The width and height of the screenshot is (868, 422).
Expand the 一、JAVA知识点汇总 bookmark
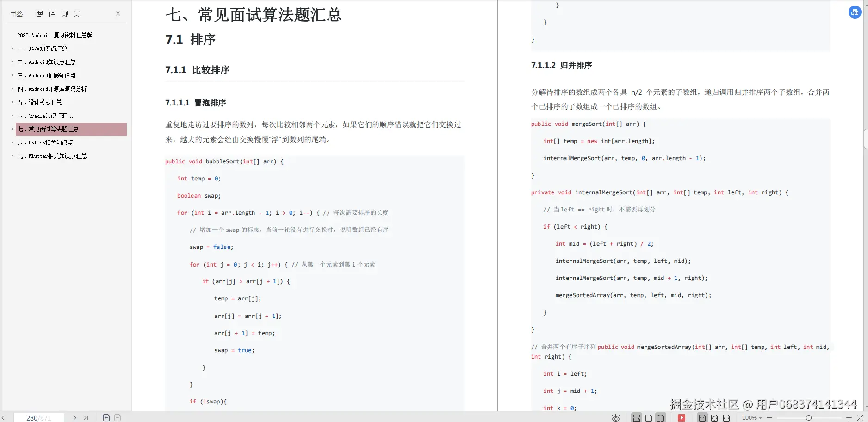click(12, 49)
